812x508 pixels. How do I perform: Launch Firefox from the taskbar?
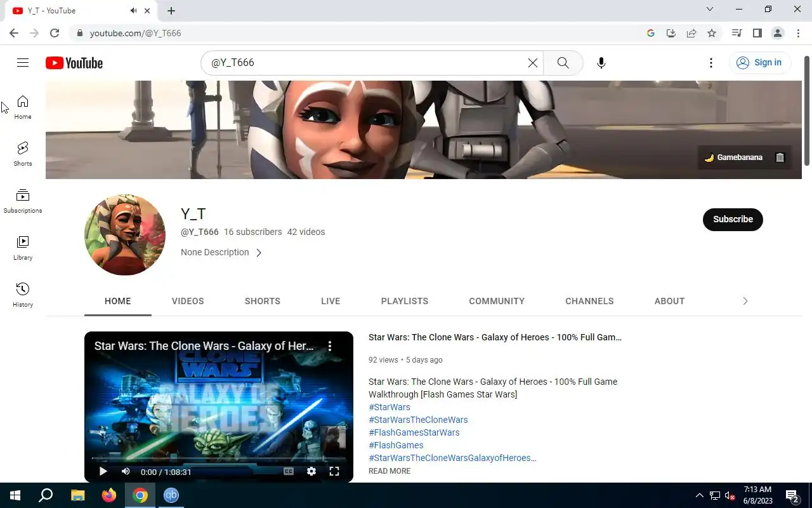click(x=109, y=495)
